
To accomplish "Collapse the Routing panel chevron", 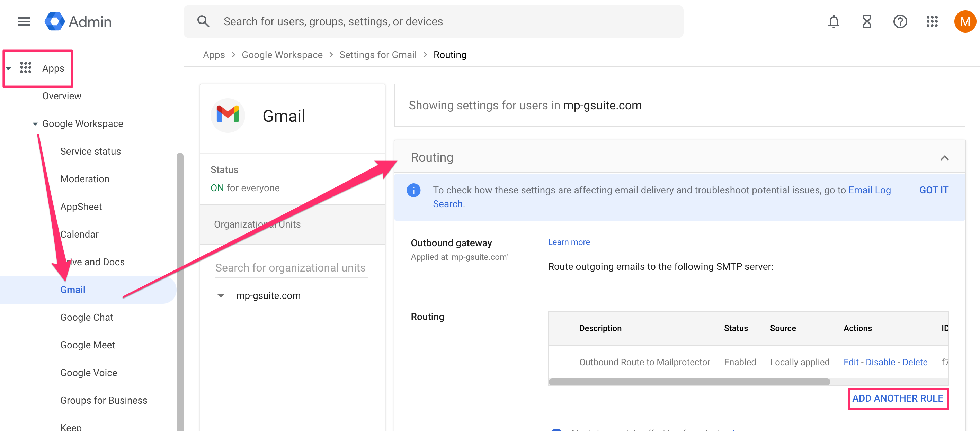I will [944, 158].
